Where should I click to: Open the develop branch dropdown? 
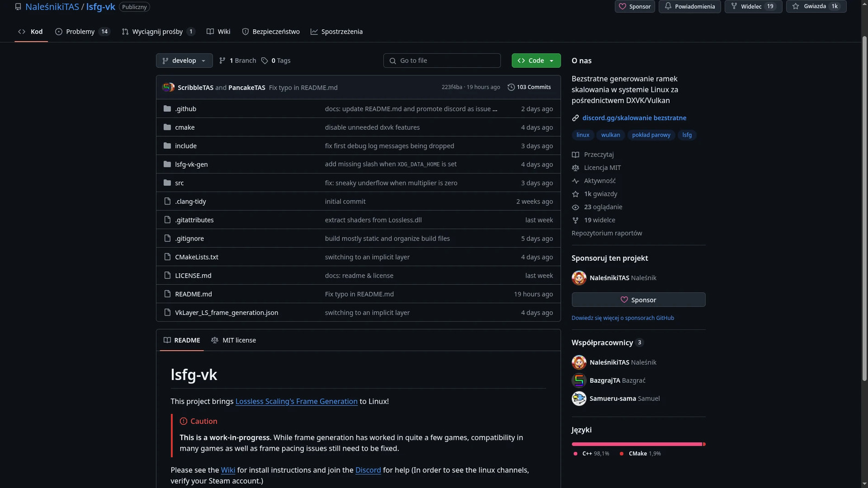pyautogui.click(x=184, y=61)
